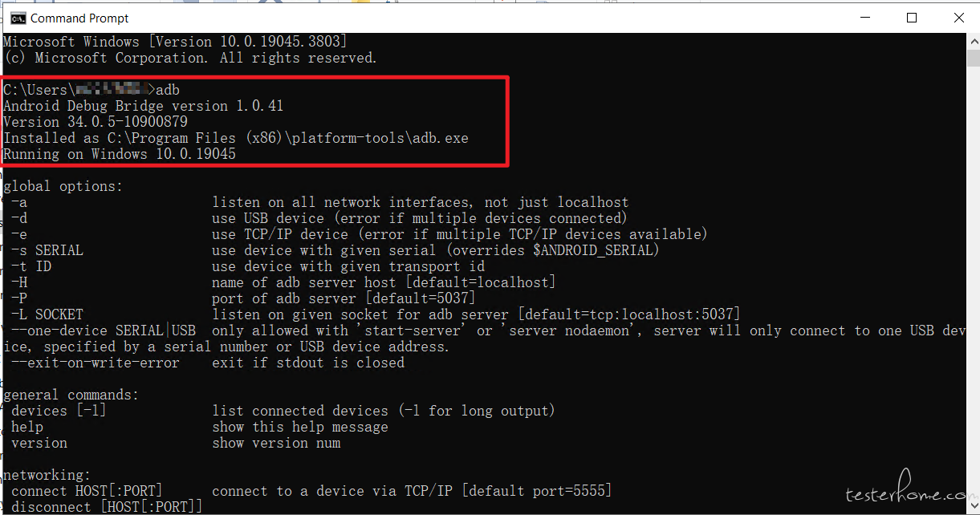Click the "help" command entry

tap(27, 427)
